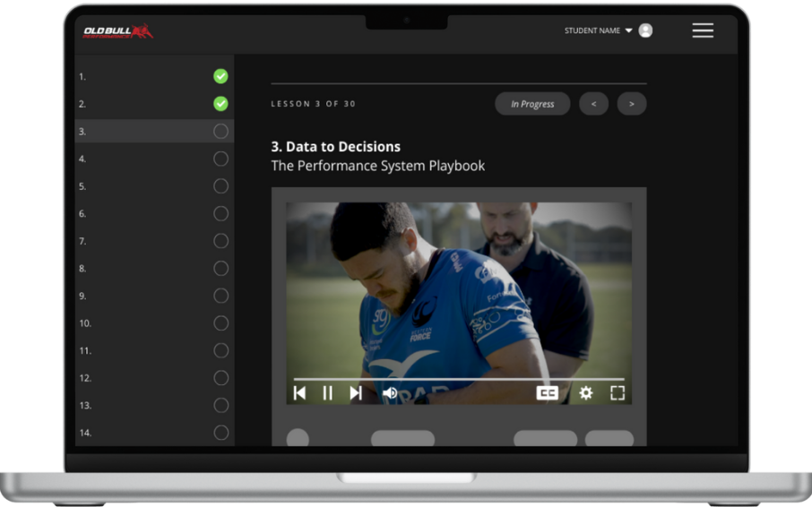812x507 pixels.
Task: Open video settings gear
Action: (x=585, y=393)
